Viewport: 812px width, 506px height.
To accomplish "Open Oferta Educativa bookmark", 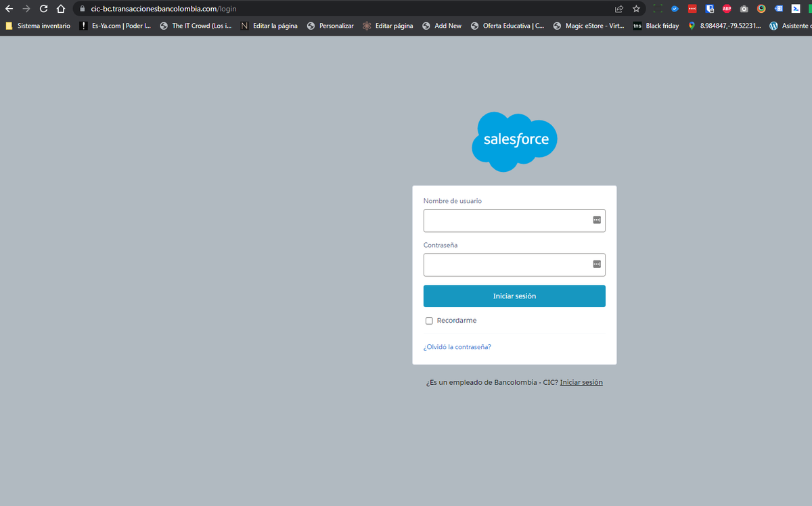I will (507, 26).
